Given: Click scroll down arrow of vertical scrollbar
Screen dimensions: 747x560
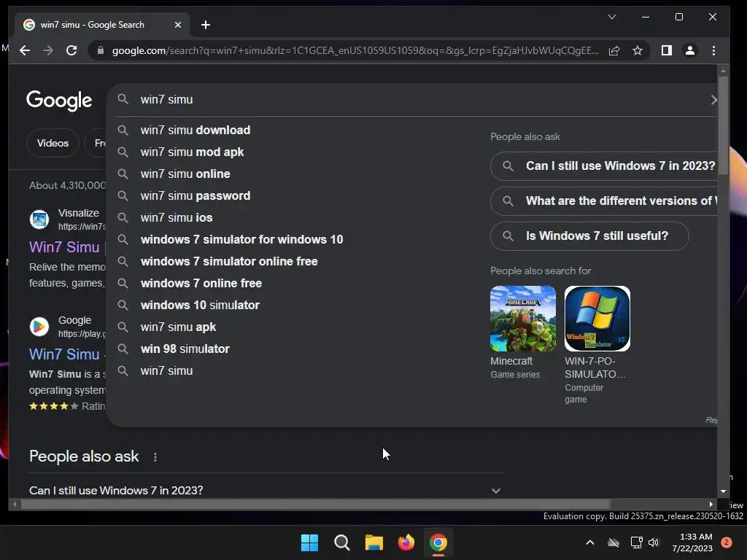Looking at the screenshot, I should pos(723,491).
